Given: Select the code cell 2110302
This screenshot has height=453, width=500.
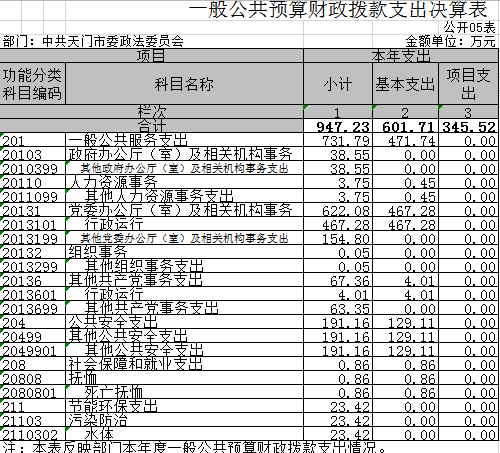Looking at the screenshot, I should click(x=33, y=434).
